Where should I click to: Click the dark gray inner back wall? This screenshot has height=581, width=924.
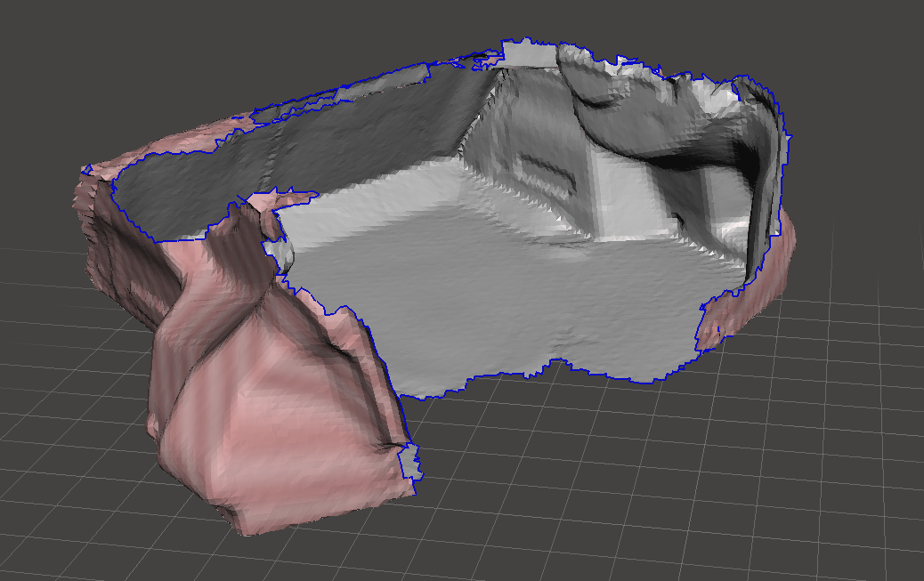(306, 153)
